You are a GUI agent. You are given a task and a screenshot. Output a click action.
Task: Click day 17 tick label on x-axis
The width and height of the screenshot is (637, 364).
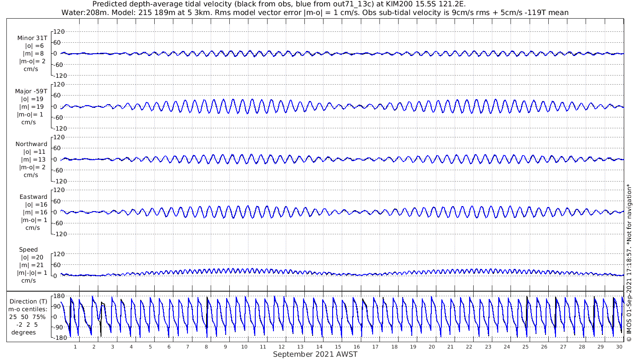[375, 347]
